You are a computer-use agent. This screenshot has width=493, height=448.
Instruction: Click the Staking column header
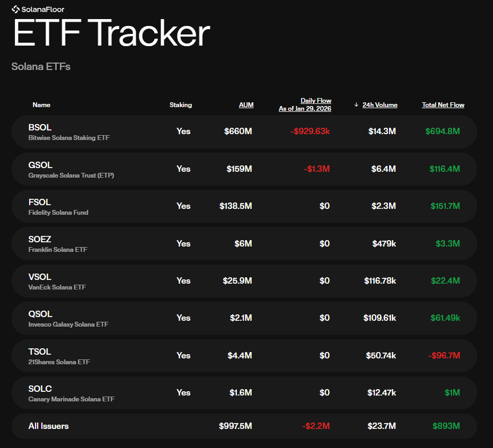(x=180, y=105)
